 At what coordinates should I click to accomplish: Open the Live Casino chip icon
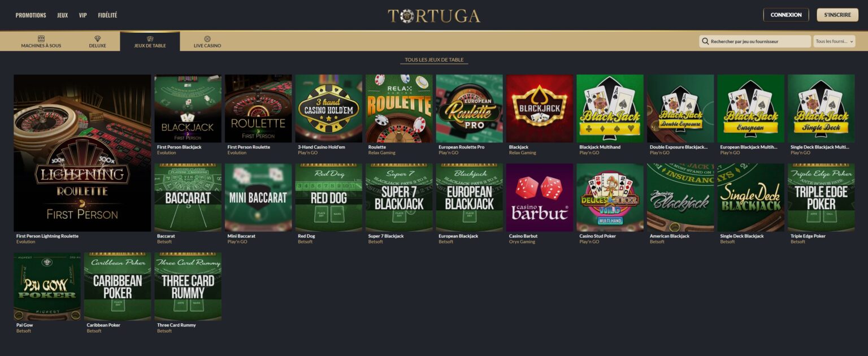coord(207,38)
